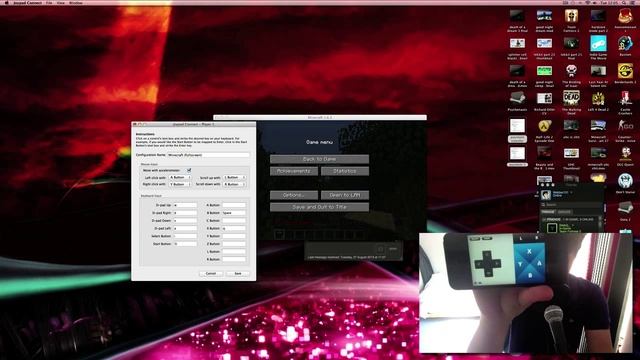Click the Steam user avatar
Viewport: 640px width, 360px height.
[546, 195]
